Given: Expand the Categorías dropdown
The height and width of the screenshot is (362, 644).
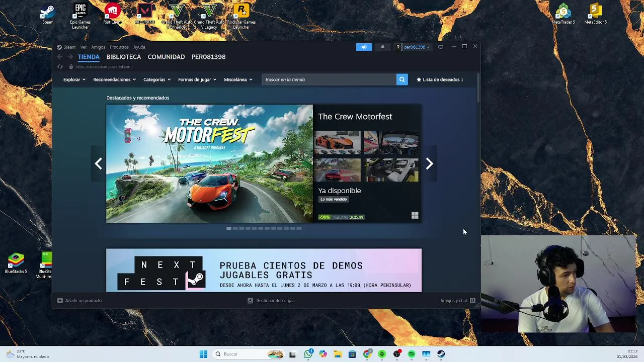Looking at the screenshot, I should pyautogui.click(x=157, y=79).
